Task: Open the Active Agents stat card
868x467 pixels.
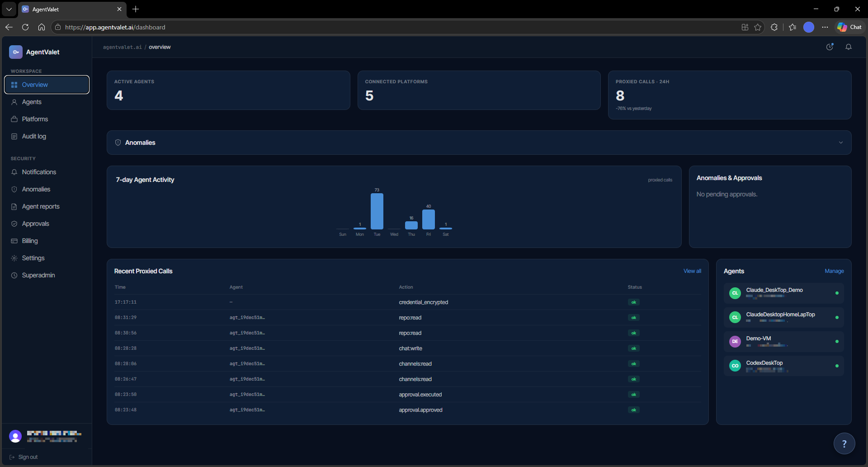Action: (228, 90)
